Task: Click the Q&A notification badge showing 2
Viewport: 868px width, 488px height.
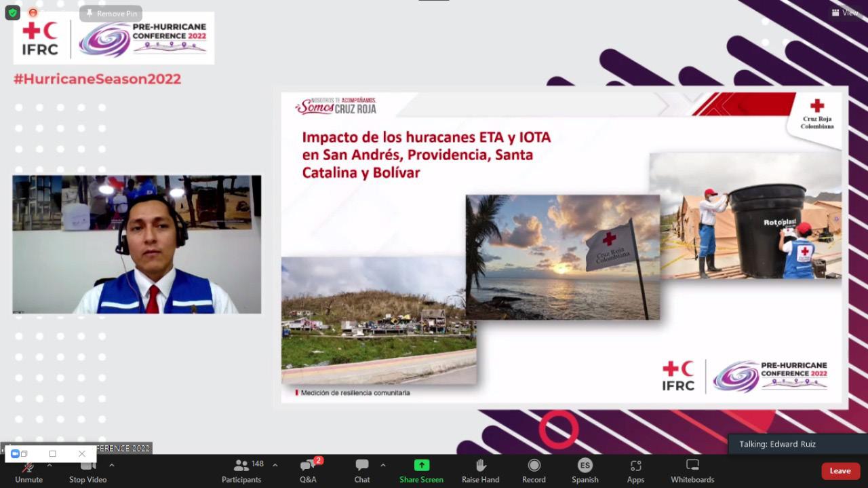Action: point(318,461)
